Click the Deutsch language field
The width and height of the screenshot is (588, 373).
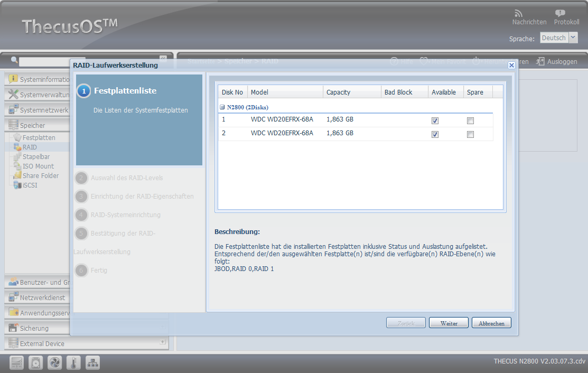pos(554,38)
